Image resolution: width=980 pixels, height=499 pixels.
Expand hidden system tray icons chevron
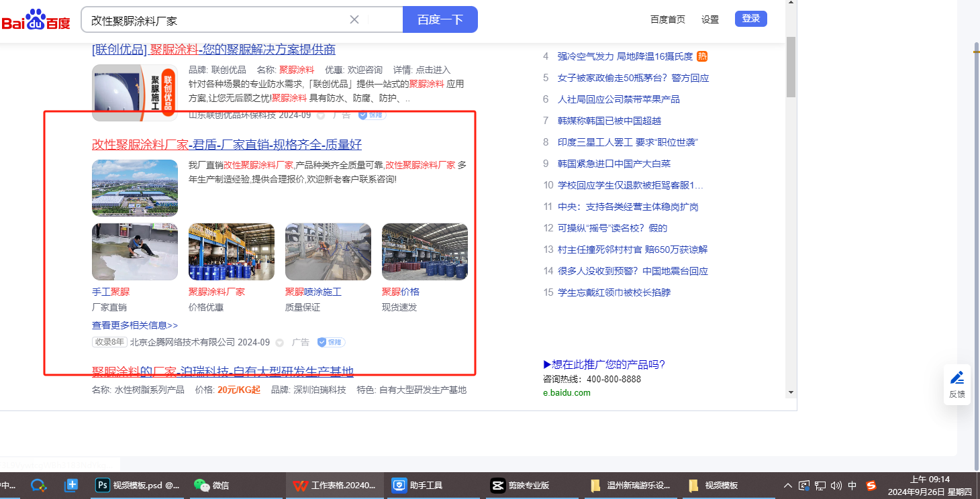(788, 486)
